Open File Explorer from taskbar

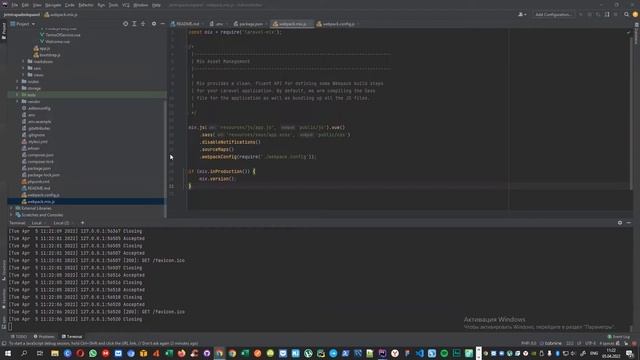point(55,353)
